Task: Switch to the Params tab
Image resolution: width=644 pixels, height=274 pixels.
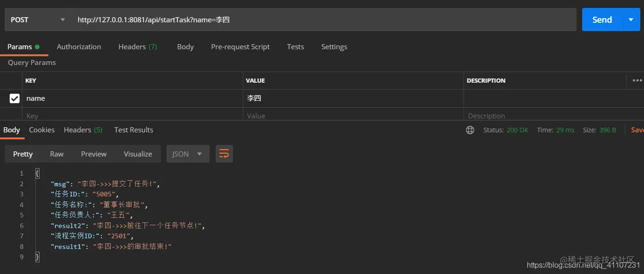Action: [x=23, y=47]
